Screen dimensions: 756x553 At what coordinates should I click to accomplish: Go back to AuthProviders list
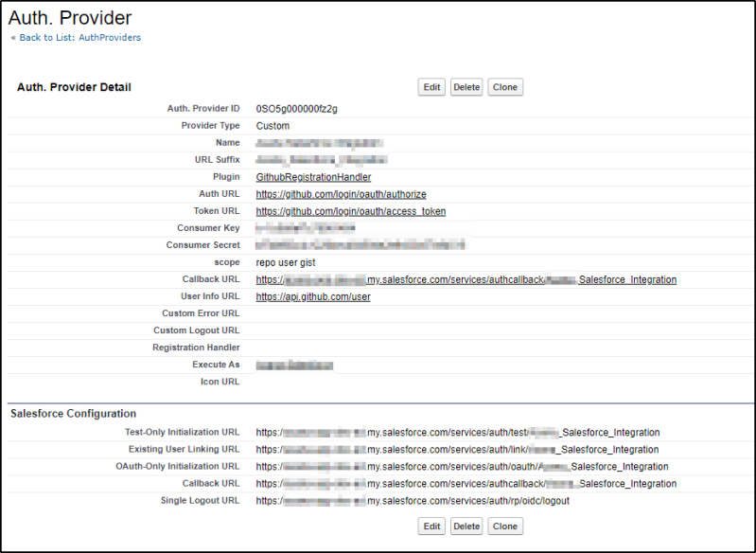coord(80,38)
